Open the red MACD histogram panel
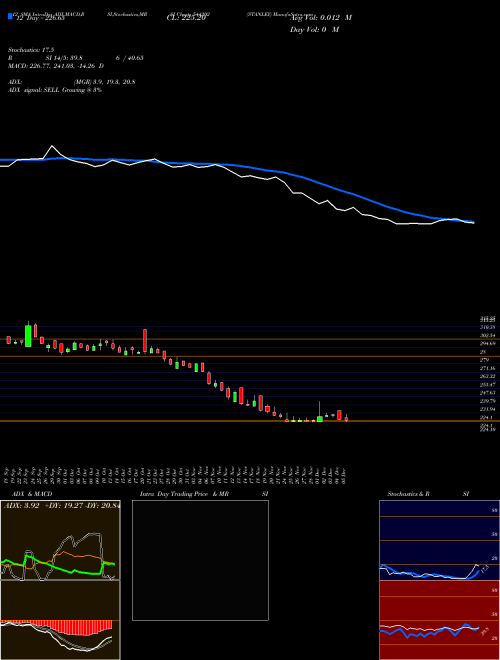This screenshot has height=660, width=500. tap(60, 620)
